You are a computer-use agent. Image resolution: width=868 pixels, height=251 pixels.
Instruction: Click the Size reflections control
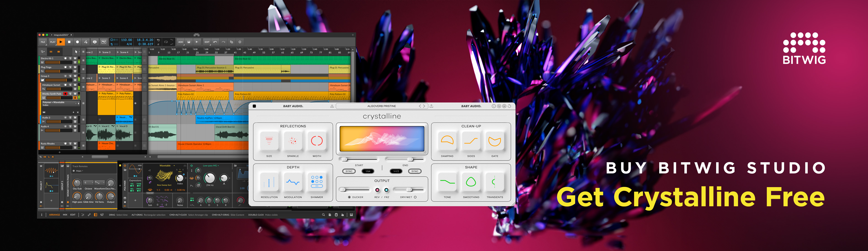coord(269,141)
